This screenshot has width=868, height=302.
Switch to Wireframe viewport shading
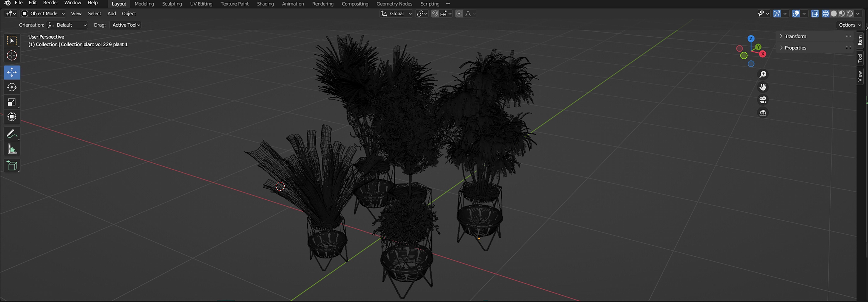pyautogui.click(x=825, y=14)
